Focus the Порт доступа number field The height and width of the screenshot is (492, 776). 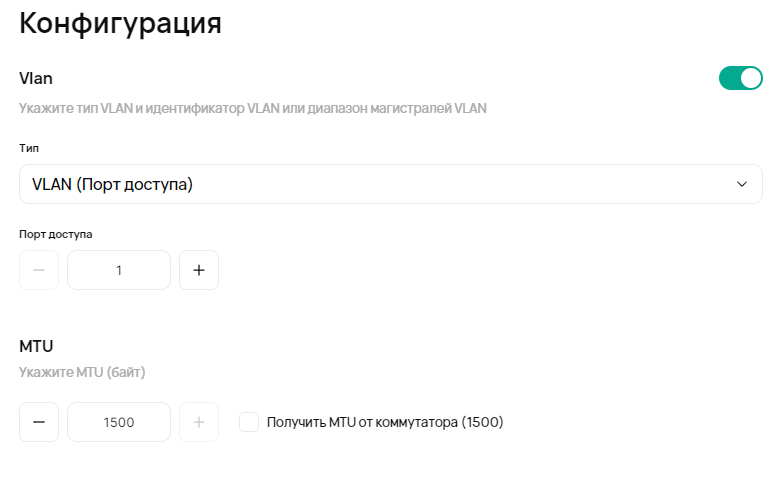pyautogui.click(x=119, y=270)
